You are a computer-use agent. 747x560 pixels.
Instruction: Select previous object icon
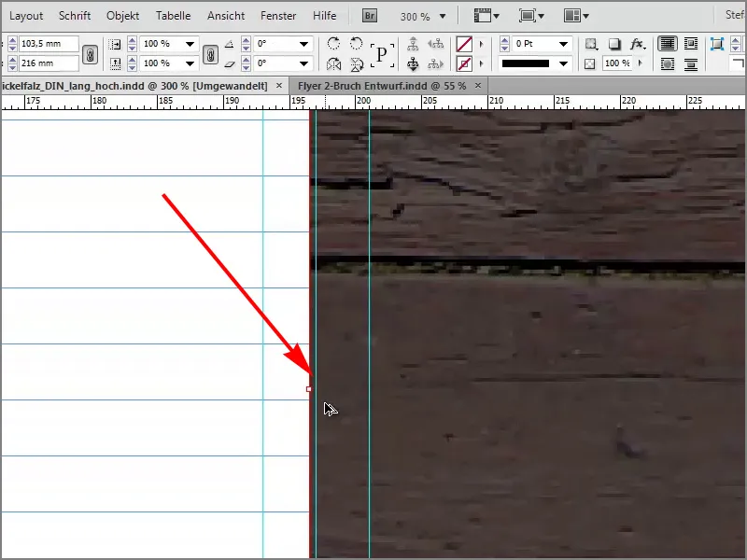coord(435,44)
